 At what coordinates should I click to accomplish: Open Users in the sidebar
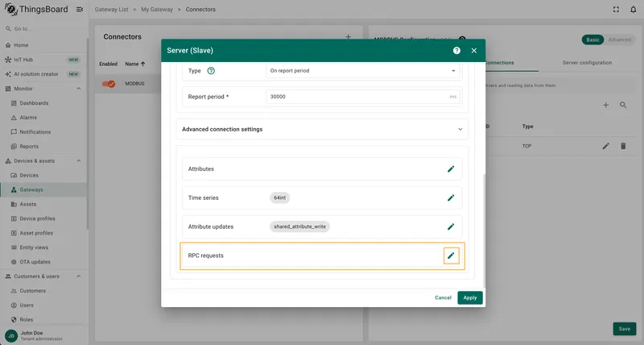point(43,306)
